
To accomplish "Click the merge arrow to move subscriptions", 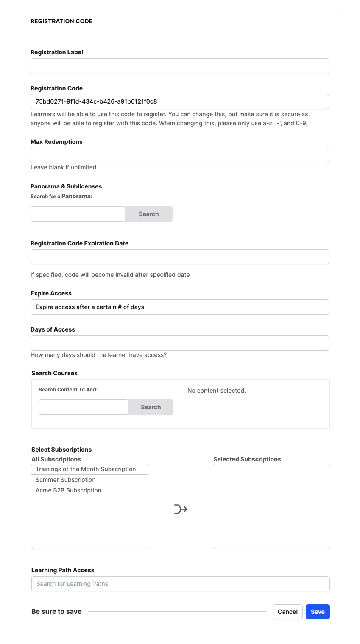I will [180, 508].
